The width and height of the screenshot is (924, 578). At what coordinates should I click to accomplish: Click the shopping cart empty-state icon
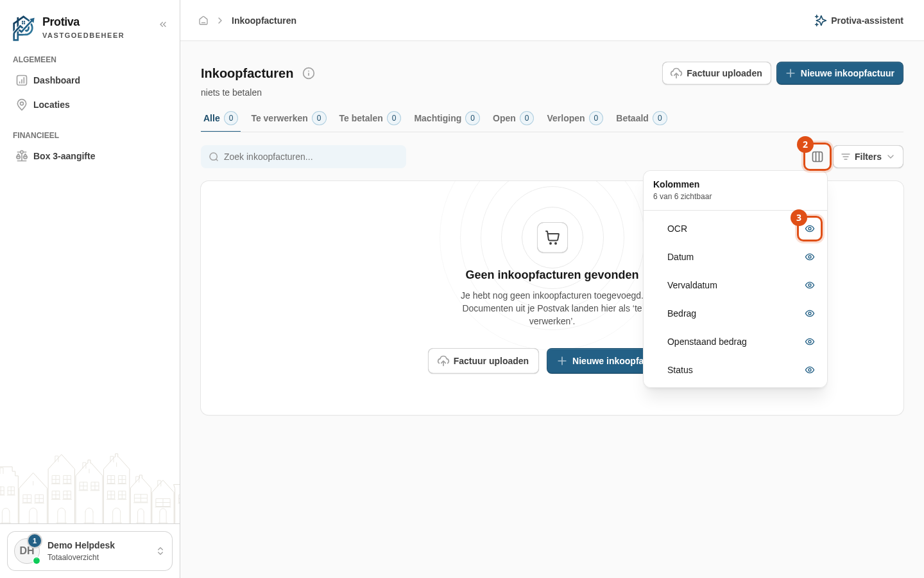(552, 238)
